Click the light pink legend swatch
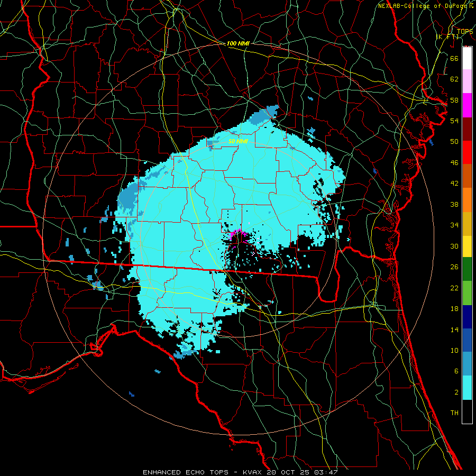 (467, 81)
